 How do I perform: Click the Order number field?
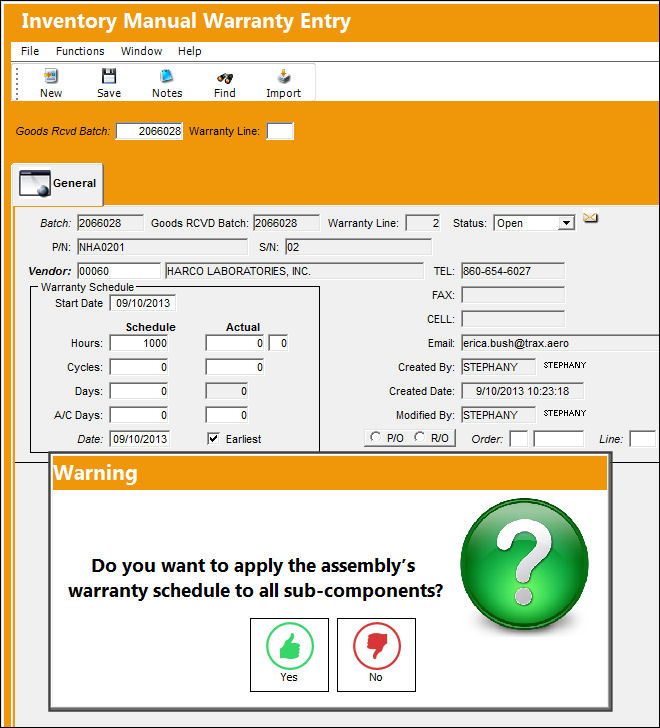[558, 439]
